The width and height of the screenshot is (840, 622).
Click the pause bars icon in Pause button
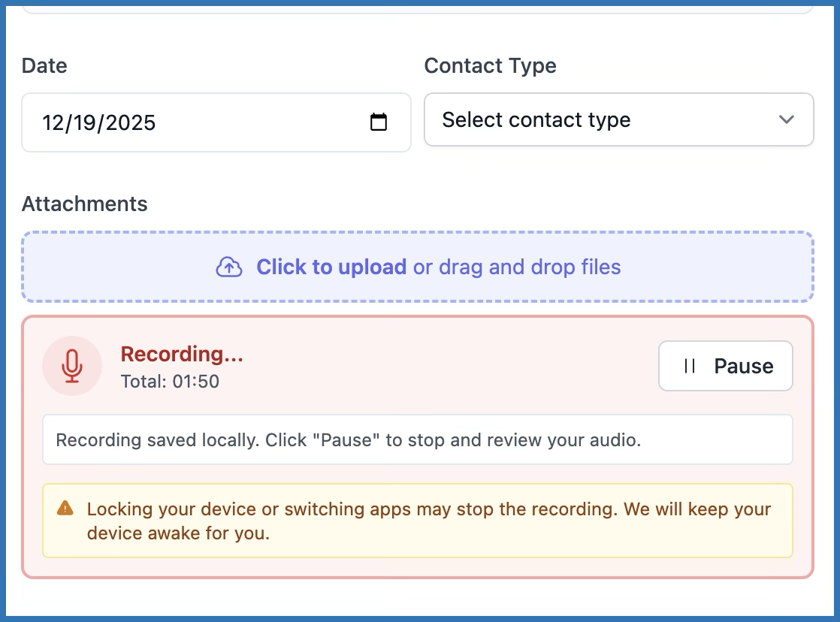(689, 366)
